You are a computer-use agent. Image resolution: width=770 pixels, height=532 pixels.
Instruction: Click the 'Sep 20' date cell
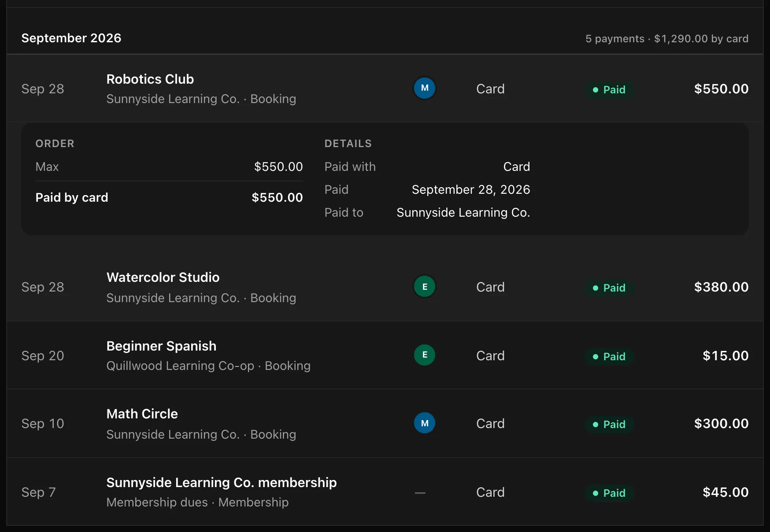[x=43, y=355]
